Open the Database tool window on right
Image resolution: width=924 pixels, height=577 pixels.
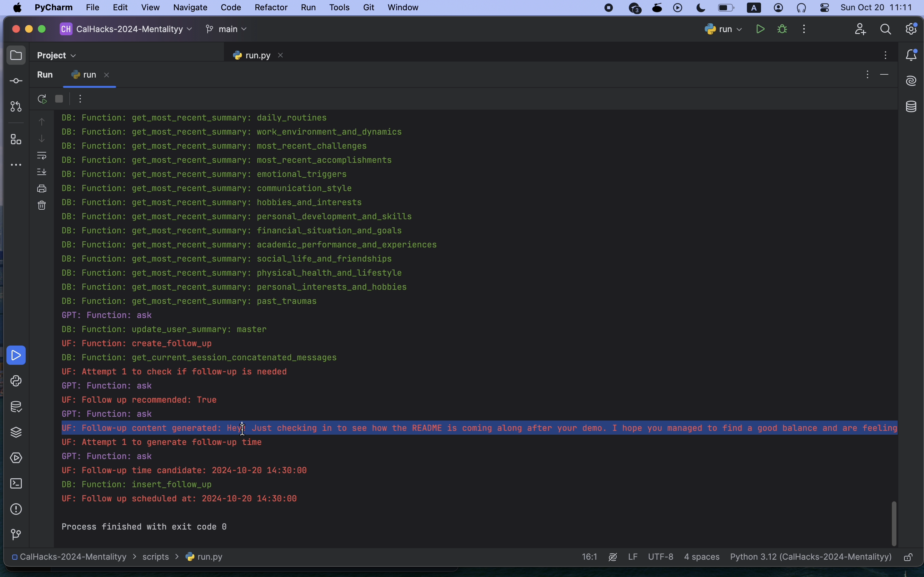(912, 107)
